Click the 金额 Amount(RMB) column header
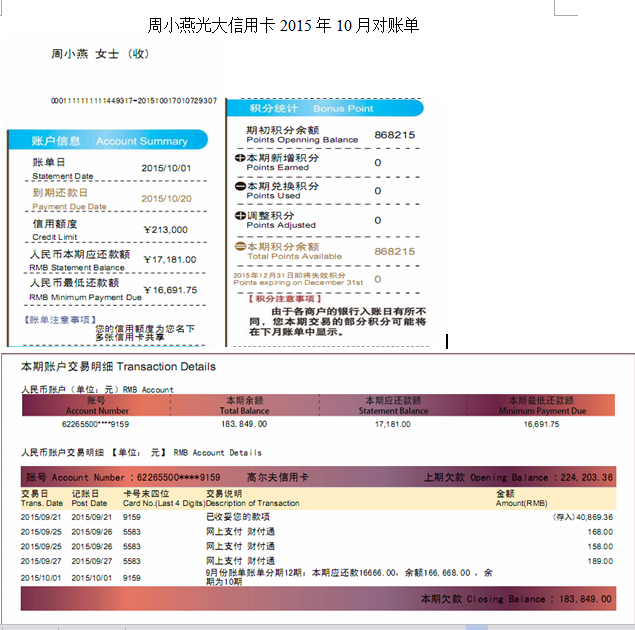The height and width of the screenshot is (630, 635). (x=521, y=498)
